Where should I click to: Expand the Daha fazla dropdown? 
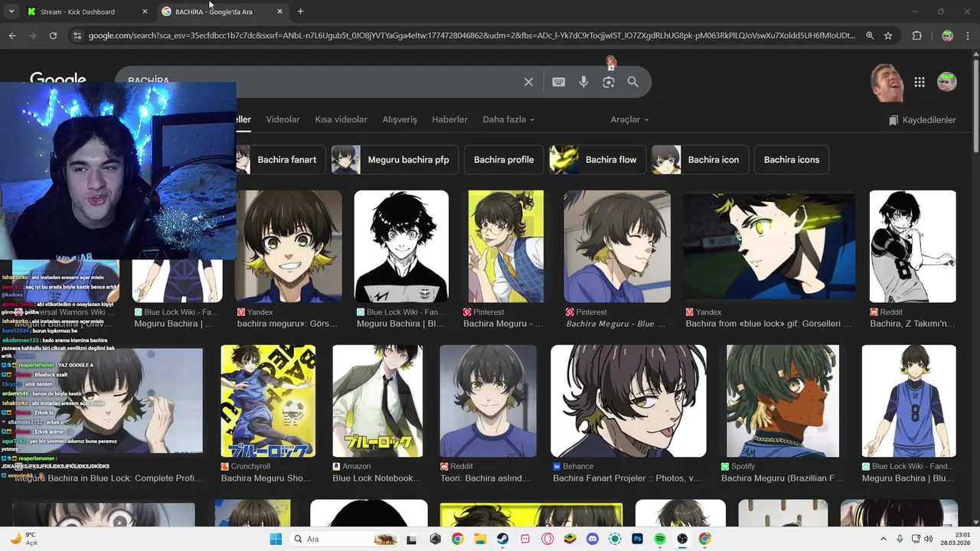pyautogui.click(x=508, y=119)
